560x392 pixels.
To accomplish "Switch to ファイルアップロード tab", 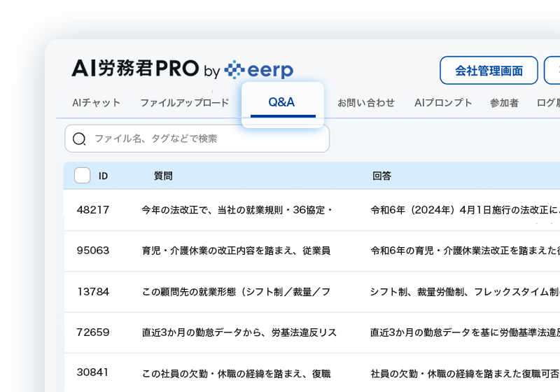I will coord(184,103).
